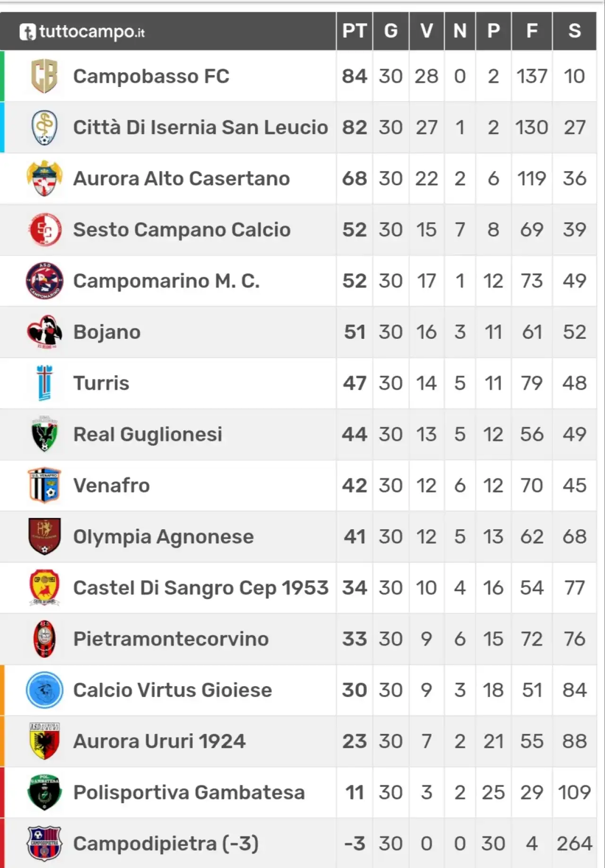The image size is (605, 868).
Task: Open the tuttocampo.it logo link
Action: click(x=82, y=32)
